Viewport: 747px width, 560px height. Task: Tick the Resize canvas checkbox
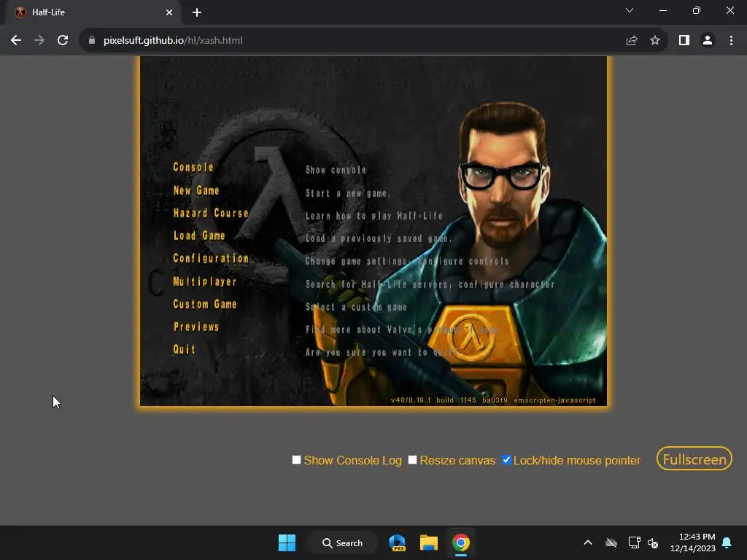(412, 459)
